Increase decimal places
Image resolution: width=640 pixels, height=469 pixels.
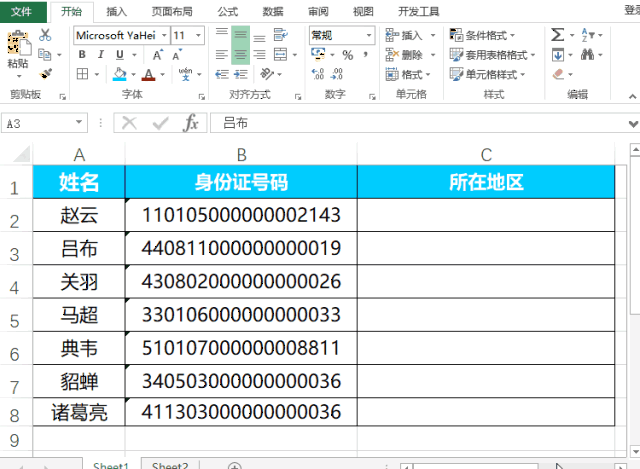(318, 74)
